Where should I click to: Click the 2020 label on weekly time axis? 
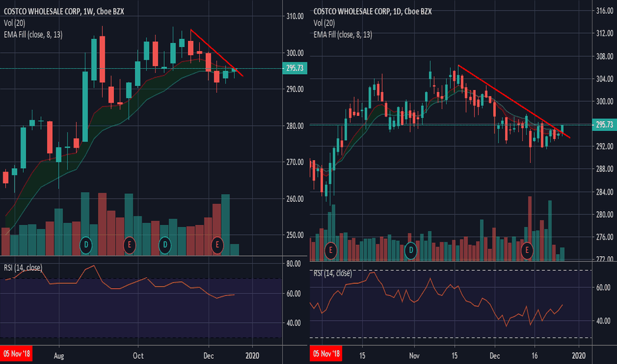252,356
